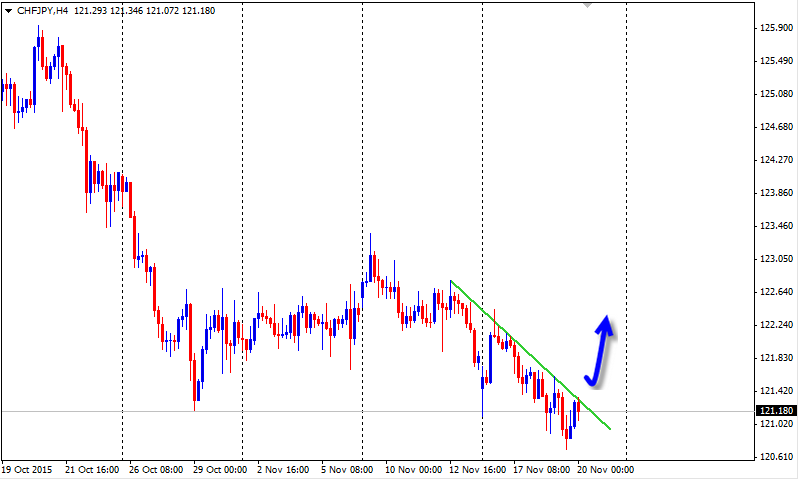Viewport: 799px width, 479px height.
Task: Click the 19 Oct 2015 date label
Action: click(x=27, y=470)
